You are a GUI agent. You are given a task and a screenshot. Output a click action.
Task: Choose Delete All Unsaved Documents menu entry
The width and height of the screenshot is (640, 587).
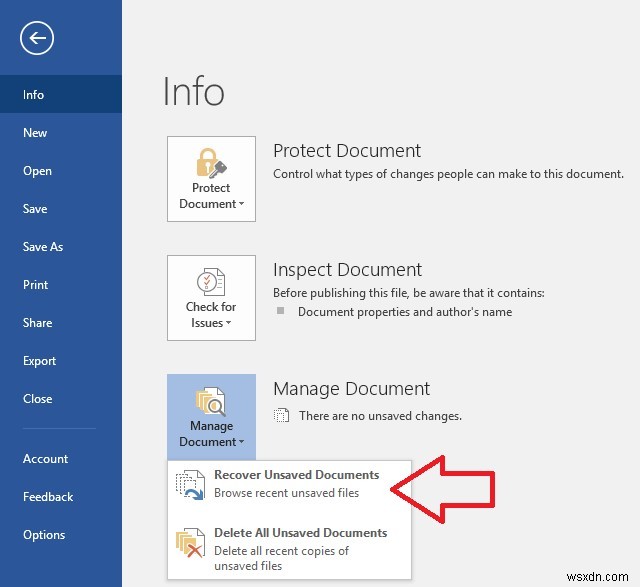pyautogui.click(x=289, y=549)
